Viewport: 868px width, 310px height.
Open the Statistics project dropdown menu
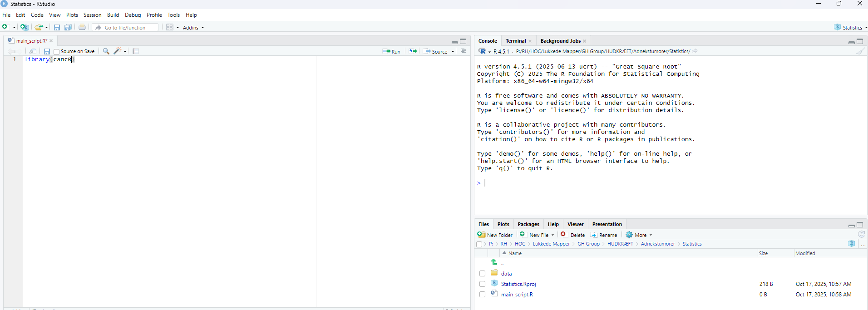(851, 28)
